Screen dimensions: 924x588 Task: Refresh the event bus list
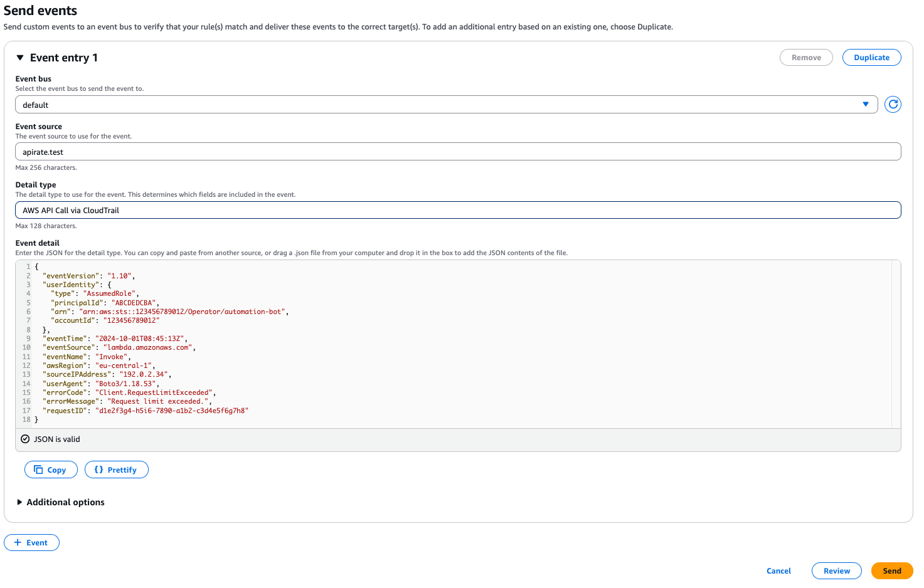pyautogui.click(x=893, y=105)
